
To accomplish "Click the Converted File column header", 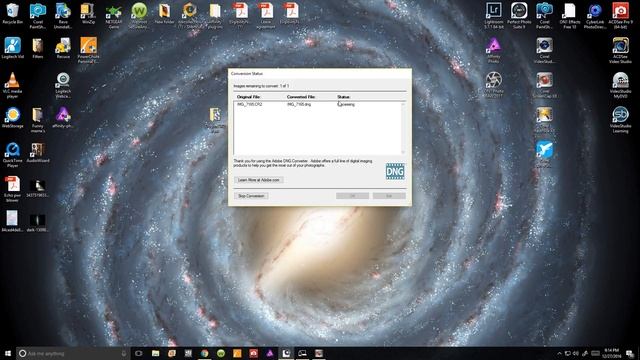I will coord(301,97).
